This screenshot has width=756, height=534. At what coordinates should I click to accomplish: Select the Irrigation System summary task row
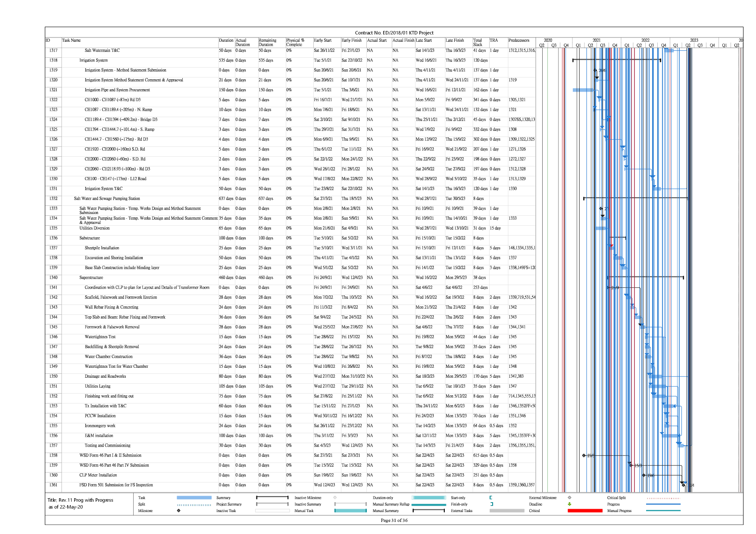pos(94,60)
